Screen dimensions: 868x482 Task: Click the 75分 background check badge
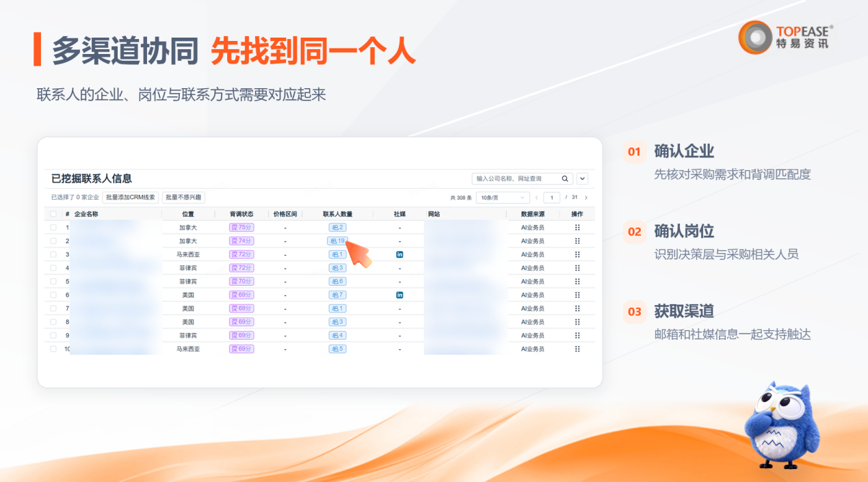click(x=241, y=227)
